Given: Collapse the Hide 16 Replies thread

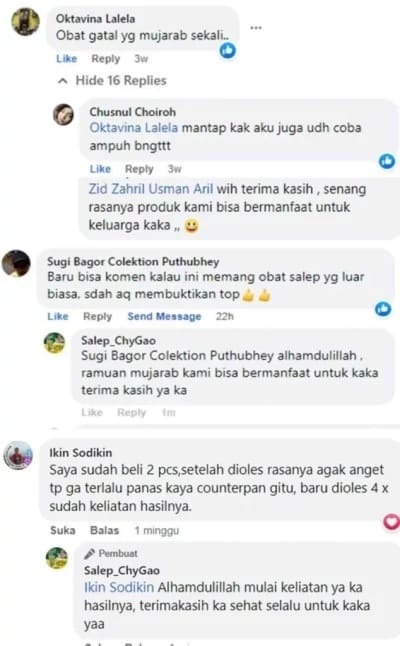Looking at the screenshot, I should [x=113, y=80].
